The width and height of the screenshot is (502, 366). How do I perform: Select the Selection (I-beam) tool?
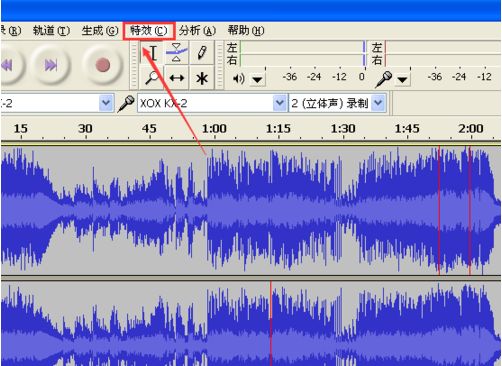tap(152, 53)
